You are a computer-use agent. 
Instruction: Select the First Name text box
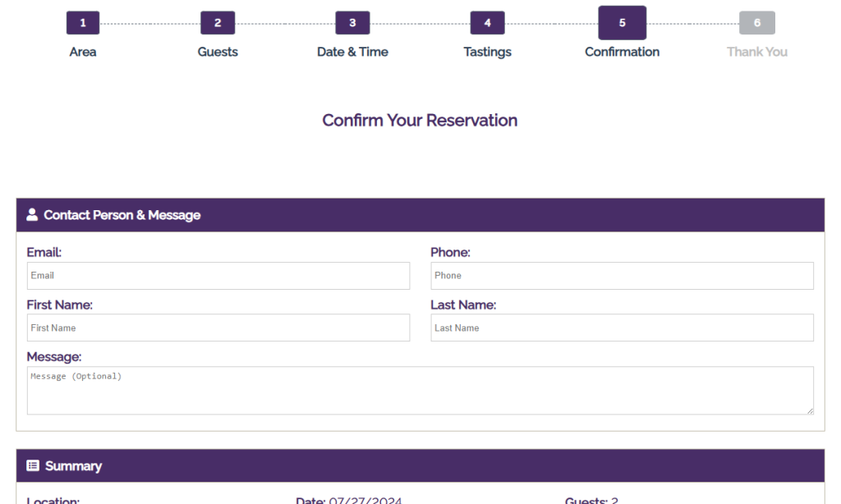coord(218,328)
